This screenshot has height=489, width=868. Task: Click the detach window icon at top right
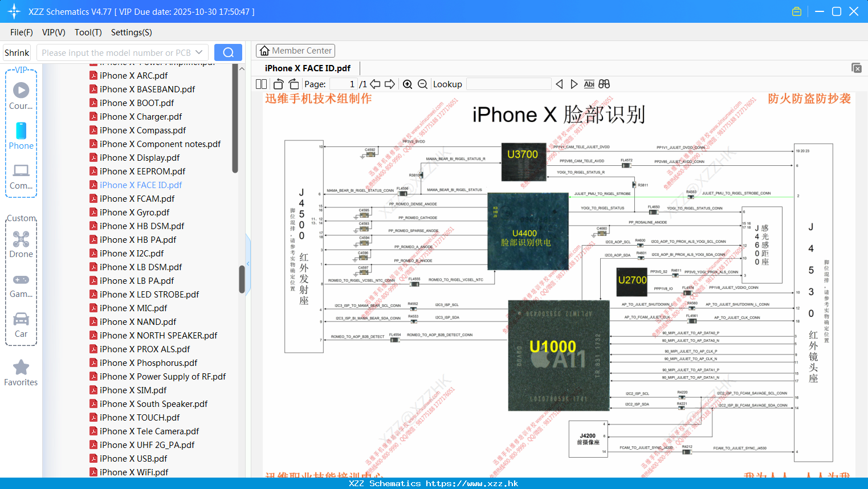point(857,68)
